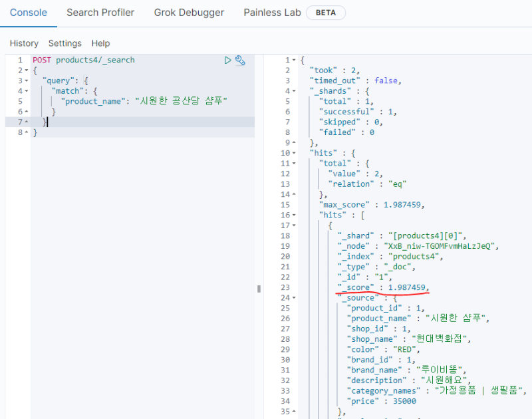Collapse the "_source" object on line 24
532x419 pixels.
[294, 298]
